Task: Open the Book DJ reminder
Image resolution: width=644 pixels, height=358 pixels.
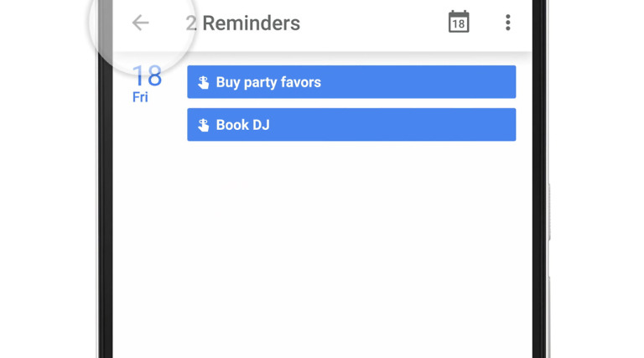Action: point(351,125)
